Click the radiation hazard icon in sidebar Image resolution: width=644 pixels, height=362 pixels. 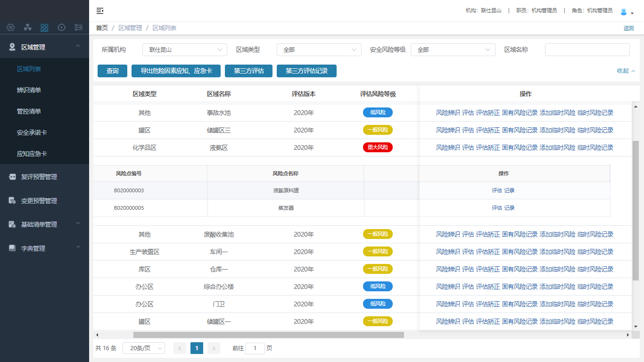(27, 27)
